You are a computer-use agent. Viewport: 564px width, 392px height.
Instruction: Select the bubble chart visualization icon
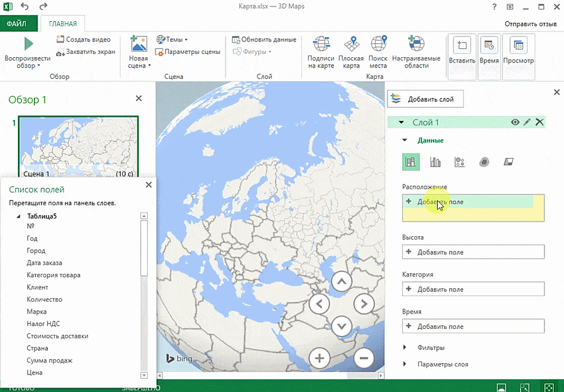[x=459, y=162]
